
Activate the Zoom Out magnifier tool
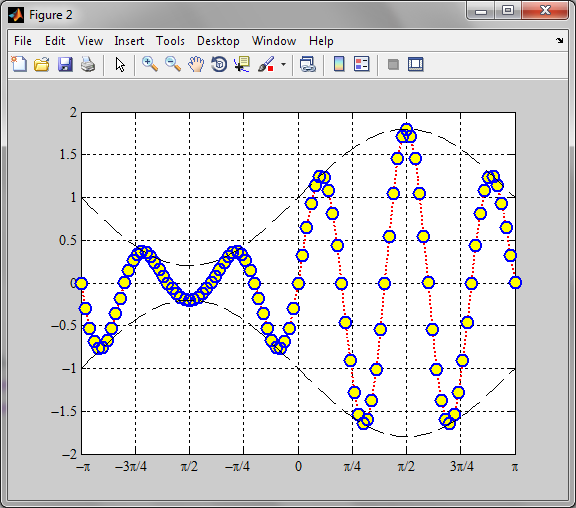(173, 64)
